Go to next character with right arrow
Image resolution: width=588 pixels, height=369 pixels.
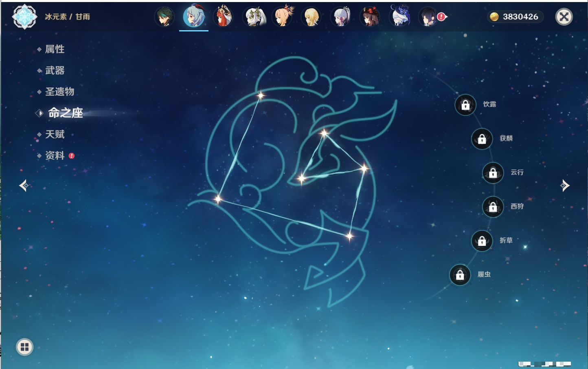565,186
